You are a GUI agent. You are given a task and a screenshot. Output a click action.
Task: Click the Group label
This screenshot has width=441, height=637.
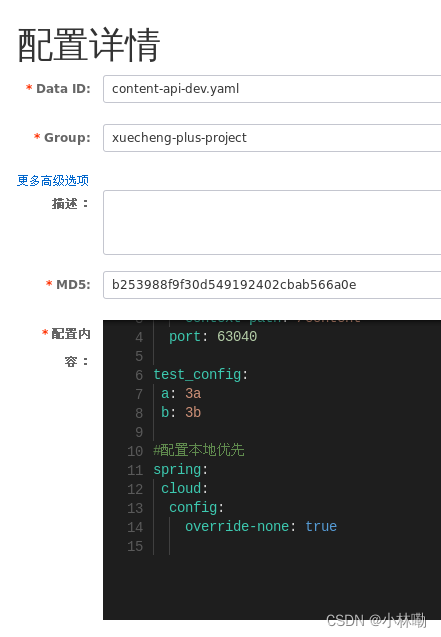[67, 138]
